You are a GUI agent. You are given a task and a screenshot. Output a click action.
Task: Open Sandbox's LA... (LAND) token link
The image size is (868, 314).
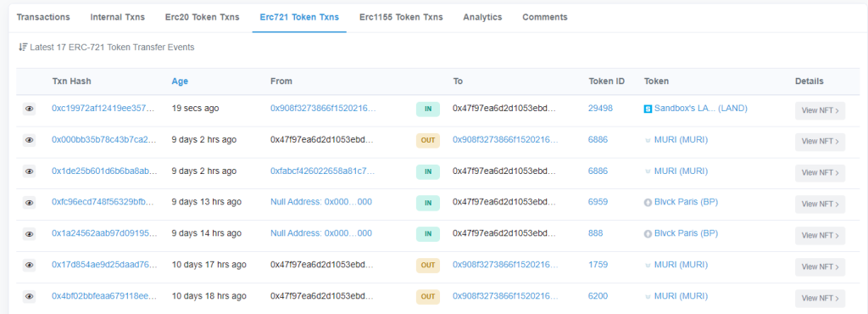coord(701,109)
